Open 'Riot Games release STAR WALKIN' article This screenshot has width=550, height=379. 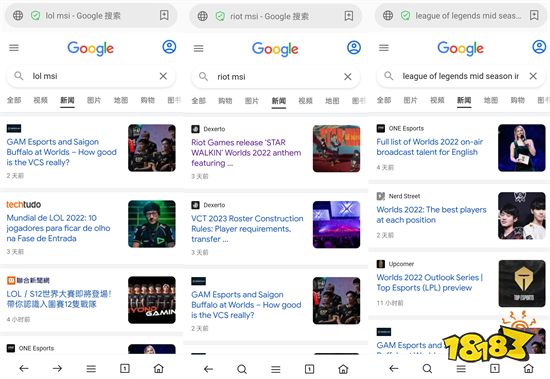tap(246, 153)
